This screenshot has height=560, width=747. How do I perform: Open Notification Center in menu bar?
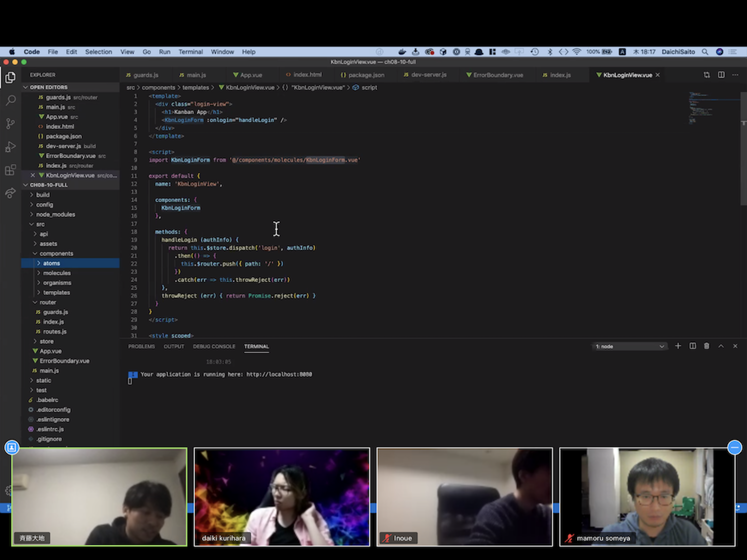(733, 52)
